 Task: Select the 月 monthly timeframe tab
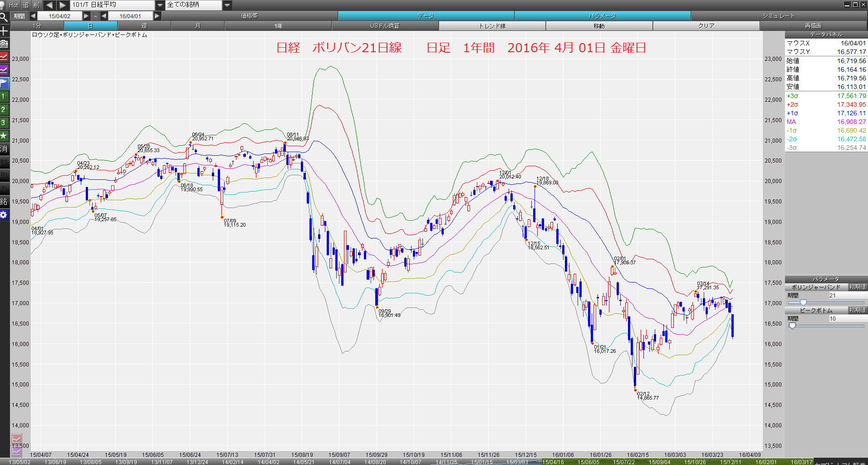coord(197,26)
